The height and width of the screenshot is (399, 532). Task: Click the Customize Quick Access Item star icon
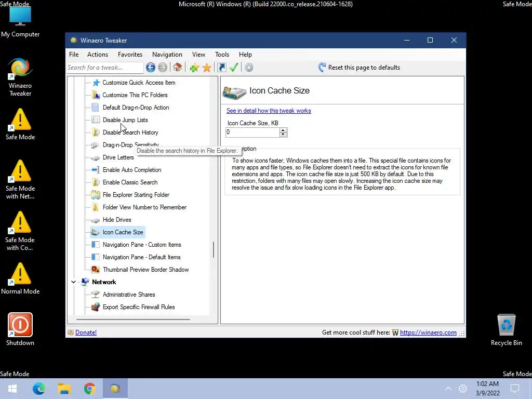pos(96,83)
